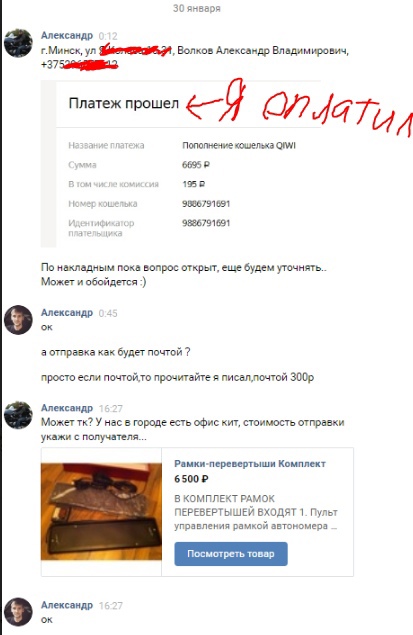
Task: Open the car avatar beside the 16:27 Может тк message
Action: (18, 415)
